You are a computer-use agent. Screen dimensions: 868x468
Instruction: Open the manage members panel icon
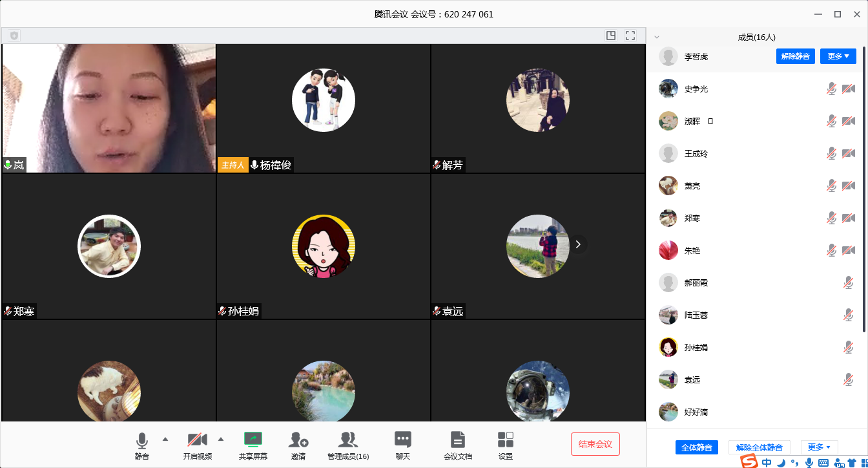click(x=348, y=440)
